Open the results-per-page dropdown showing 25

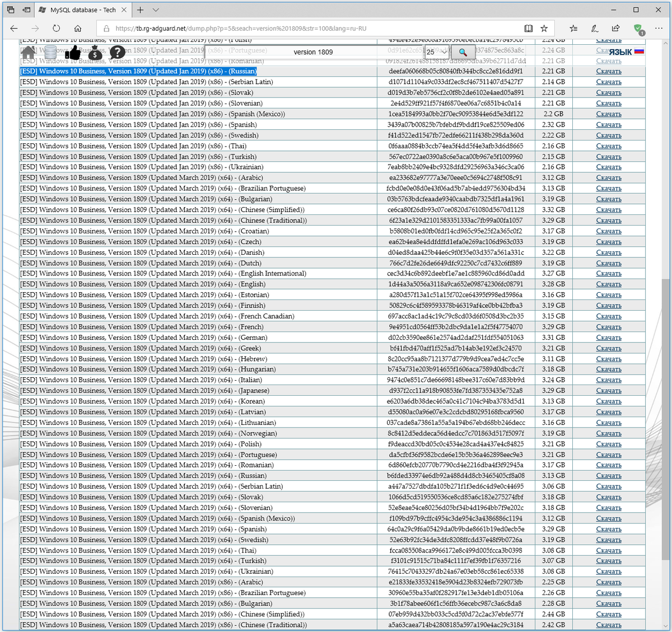click(x=437, y=52)
